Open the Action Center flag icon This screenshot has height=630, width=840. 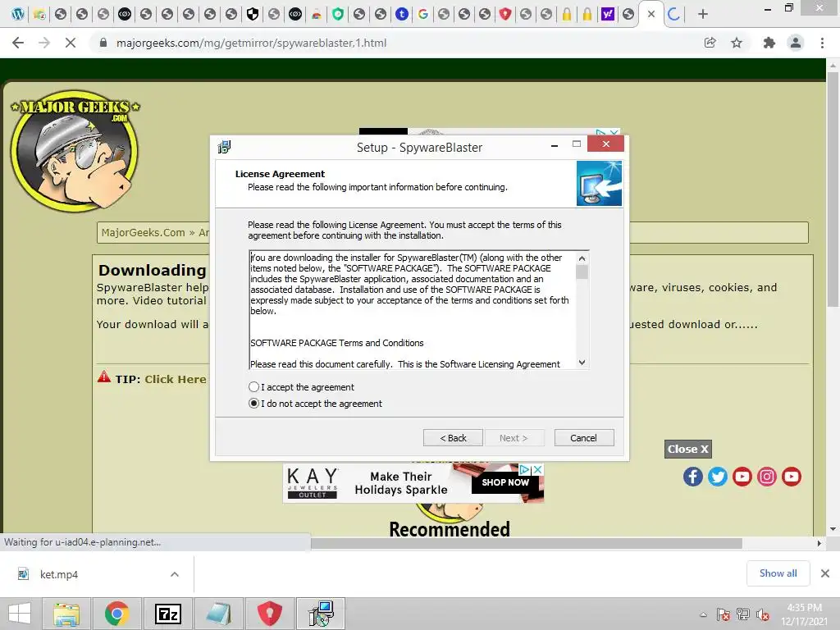pos(724,614)
